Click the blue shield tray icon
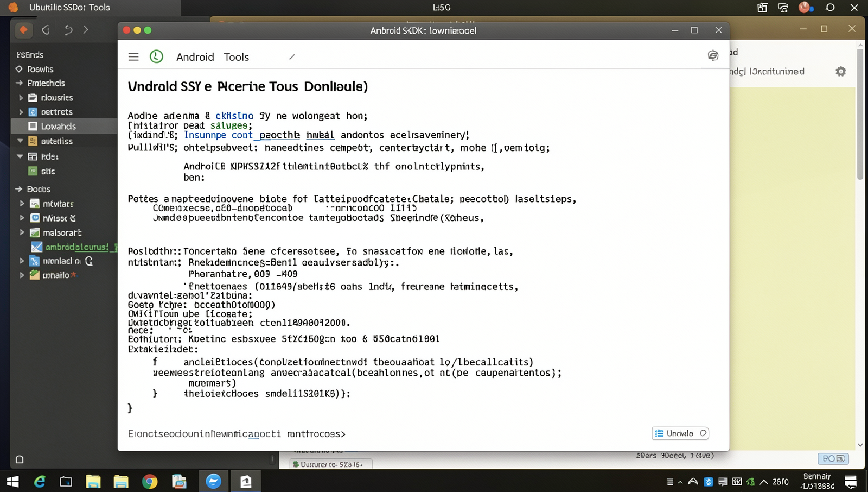The width and height of the screenshot is (868, 492). click(x=708, y=482)
